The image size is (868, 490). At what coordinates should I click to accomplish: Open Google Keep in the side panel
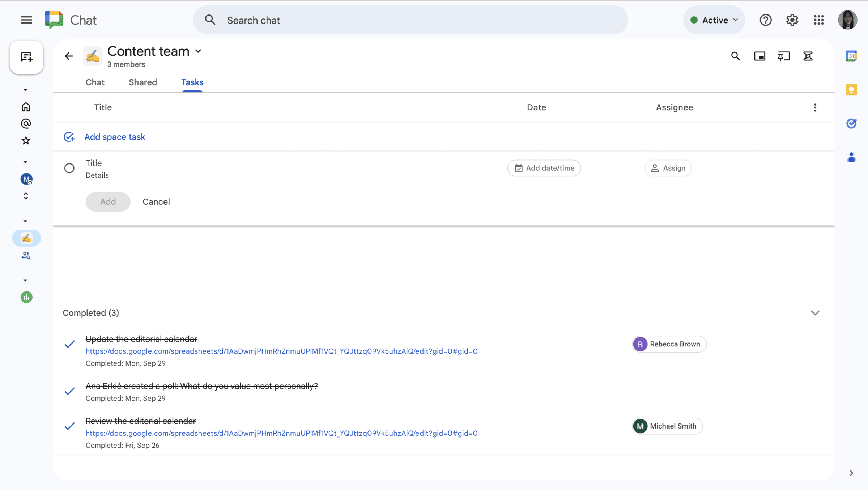tap(851, 89)
